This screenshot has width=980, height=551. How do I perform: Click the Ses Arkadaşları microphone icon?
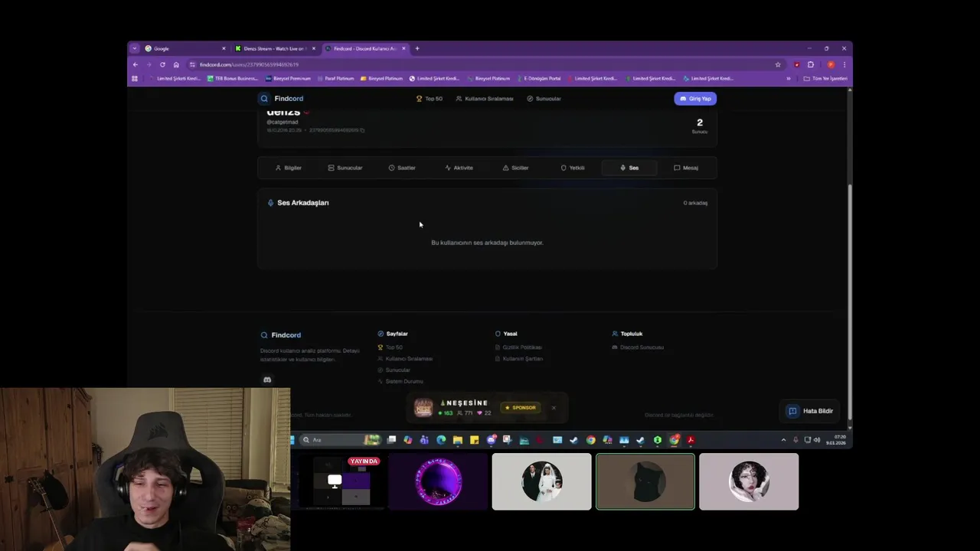pyautogui.click(x=270, y=203)
